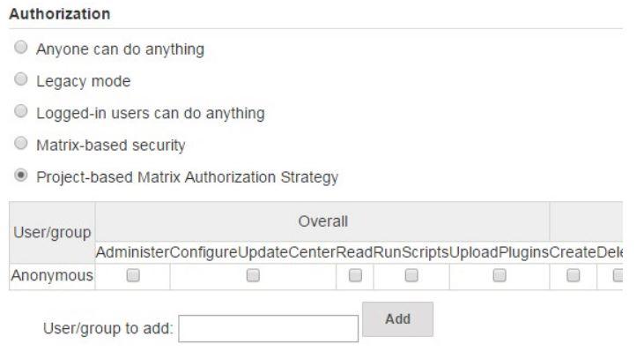Click the ConfigureUpdateCenter column header
644x359 pixels.
(x=253, y=251)
